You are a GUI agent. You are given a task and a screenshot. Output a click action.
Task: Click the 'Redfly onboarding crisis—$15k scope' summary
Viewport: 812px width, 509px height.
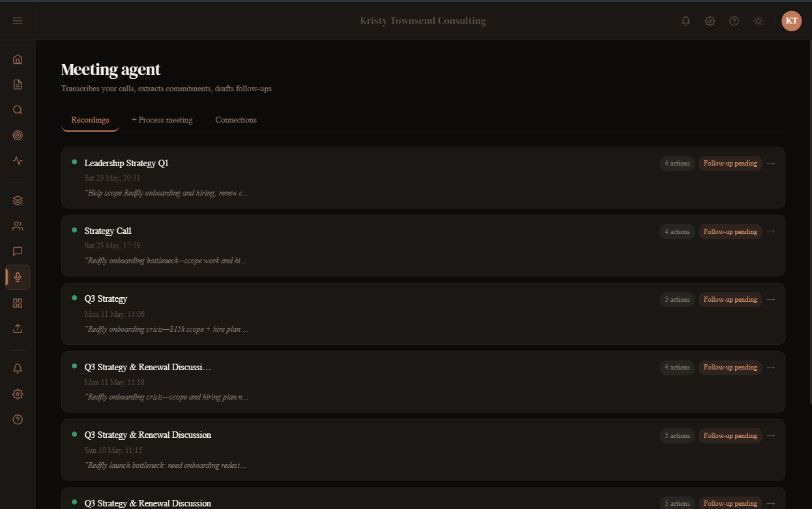(167, 329)
